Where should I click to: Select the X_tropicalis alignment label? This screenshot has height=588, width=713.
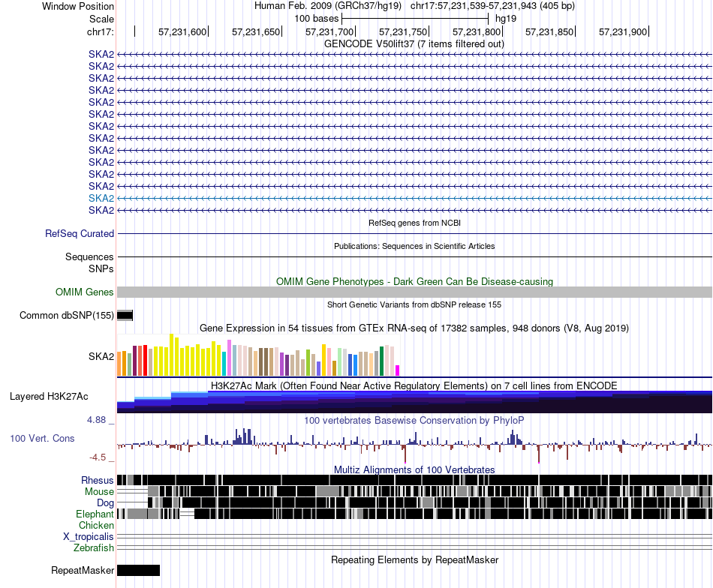[x=89, y=537]
